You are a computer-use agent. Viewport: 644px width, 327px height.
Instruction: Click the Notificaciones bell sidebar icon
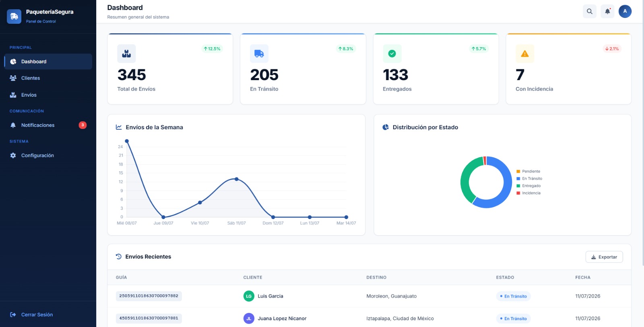tap(13, 125)
